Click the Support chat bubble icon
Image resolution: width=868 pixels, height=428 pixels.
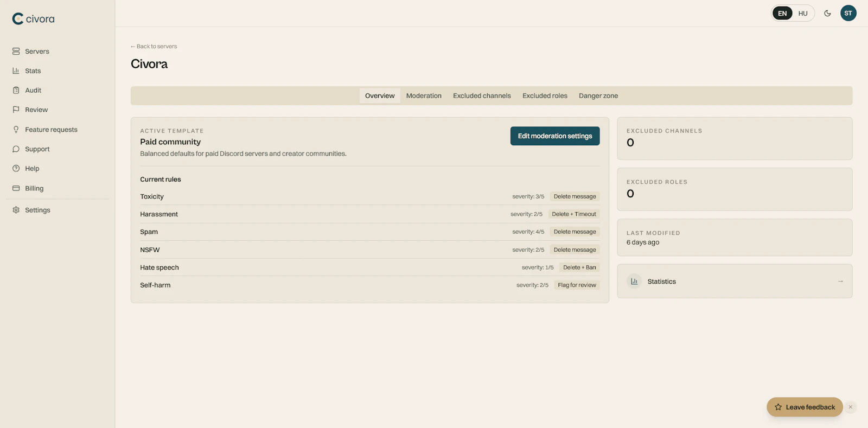tap(16, 149)
